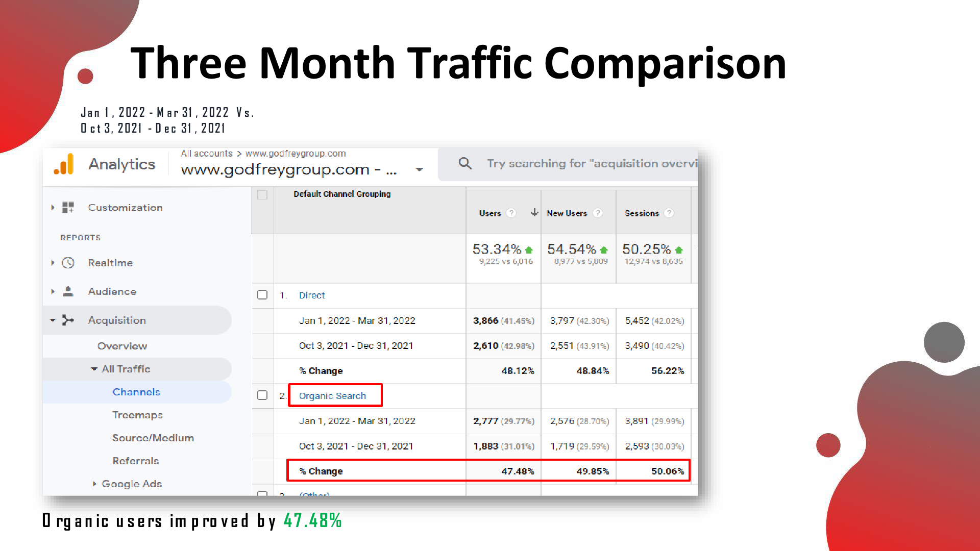Image resolution: width=980 pixels, height=551 pixels.
Task: Click the Sessions column help icon
Action: [x=669, y=213]
